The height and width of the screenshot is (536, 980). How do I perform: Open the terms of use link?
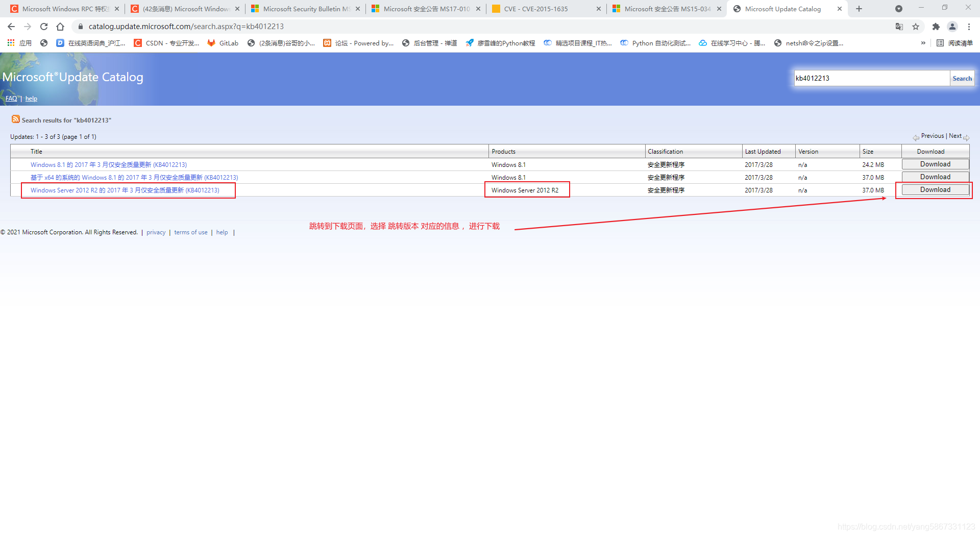click(x=190, y=232)
